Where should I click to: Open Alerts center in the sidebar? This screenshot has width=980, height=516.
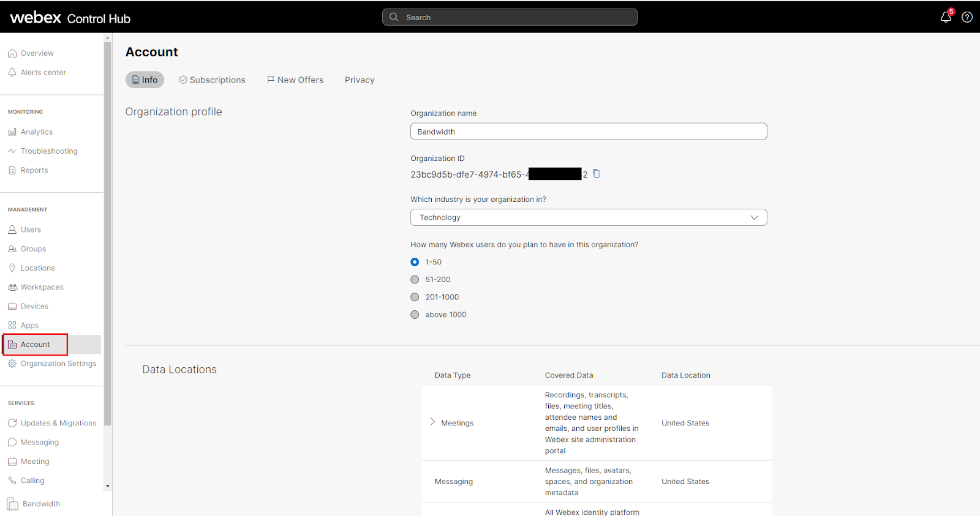tap(43, 72)
